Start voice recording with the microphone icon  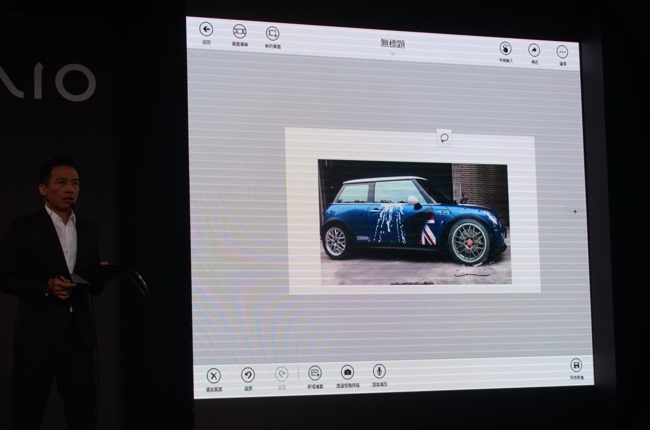point(379,371)
